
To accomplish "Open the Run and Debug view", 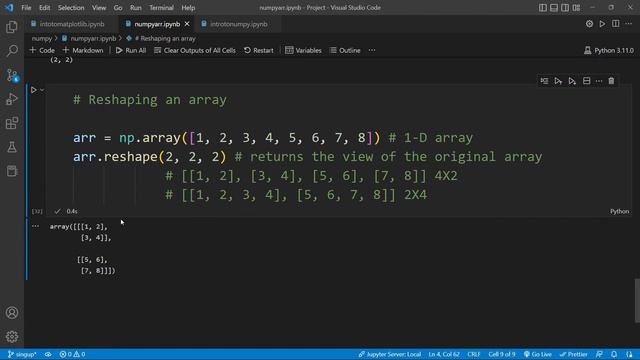I will (12, 99).
